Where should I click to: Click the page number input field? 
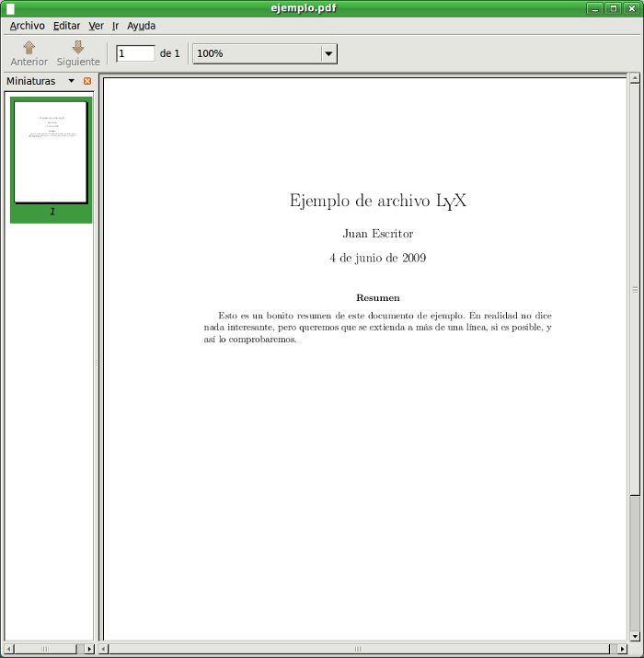click(135, 53)
